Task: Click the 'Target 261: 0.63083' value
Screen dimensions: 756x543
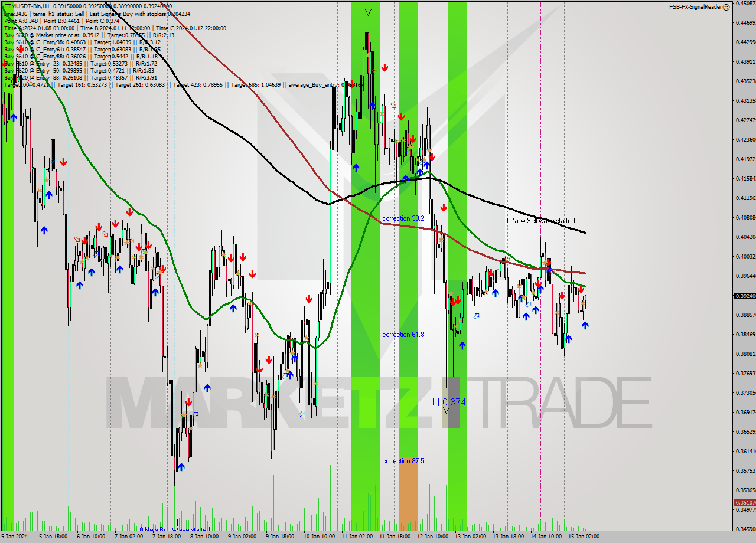Action: (x=140, y=84)
